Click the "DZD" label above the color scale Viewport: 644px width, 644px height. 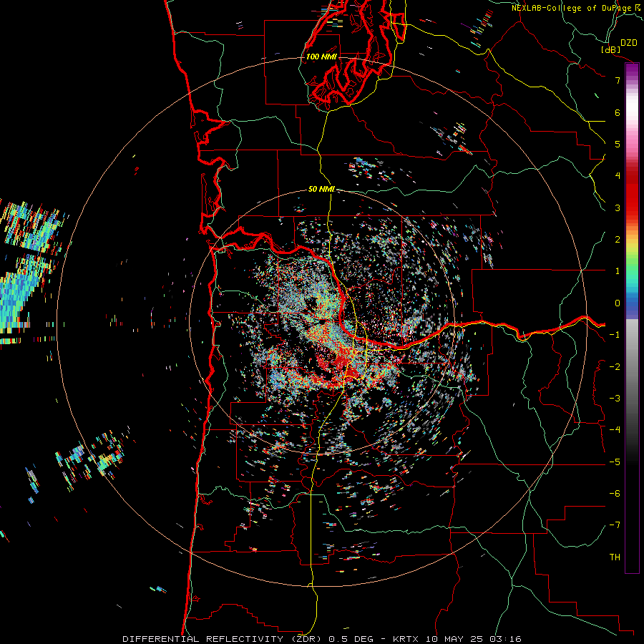(629, 43)
